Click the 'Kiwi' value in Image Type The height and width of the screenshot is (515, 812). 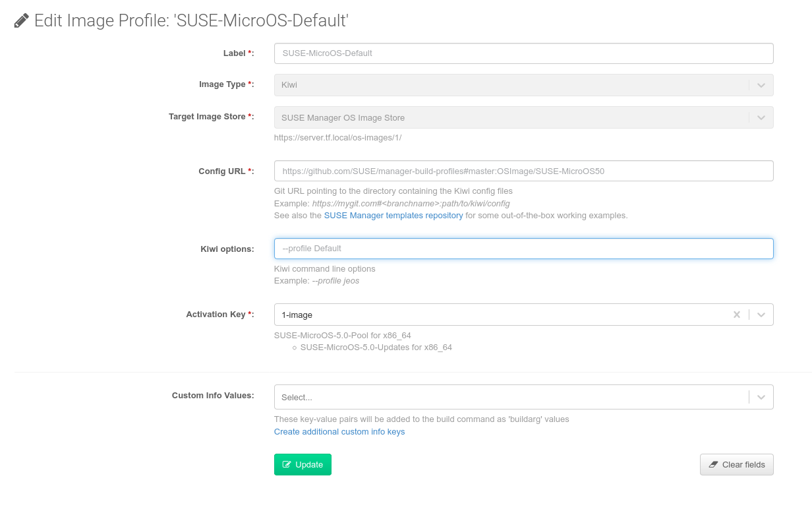(289, 85)
